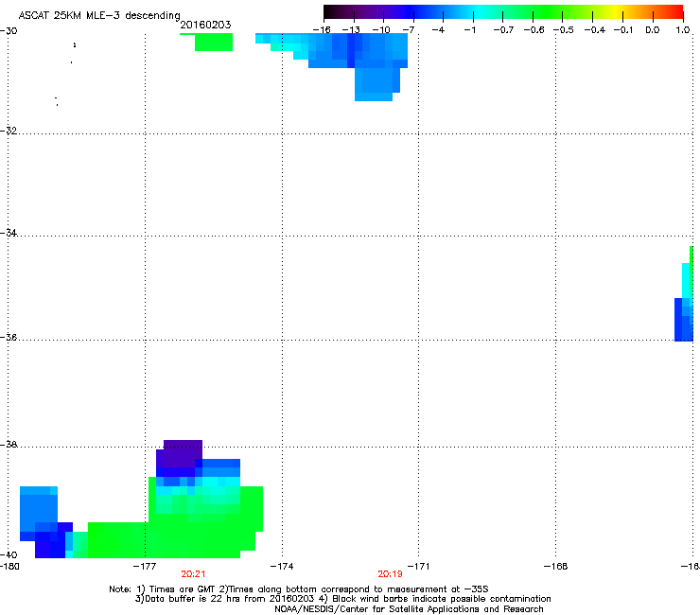This screenshot has height=615, width=700.
Task: Click the 0.0 color bar label
Action: (653, 30)
